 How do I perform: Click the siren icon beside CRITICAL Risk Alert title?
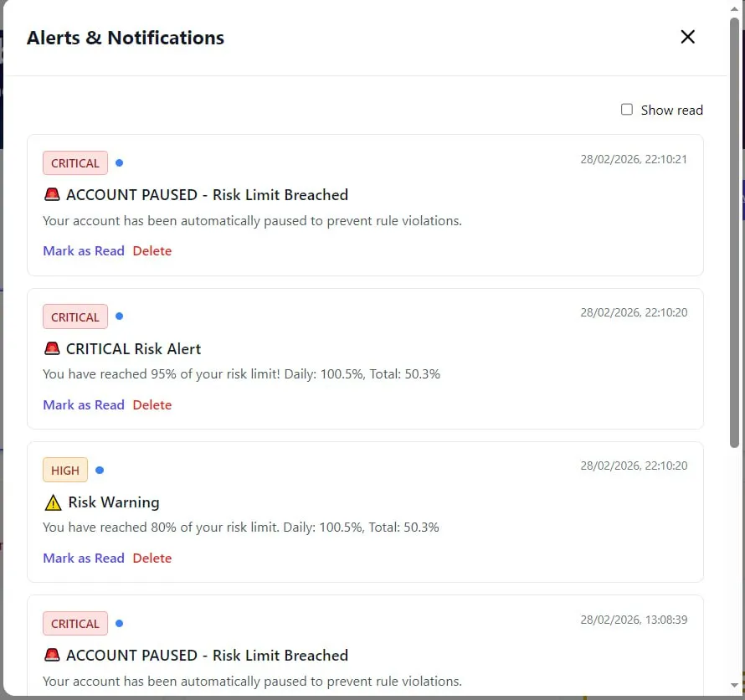[x=51, y=348]
